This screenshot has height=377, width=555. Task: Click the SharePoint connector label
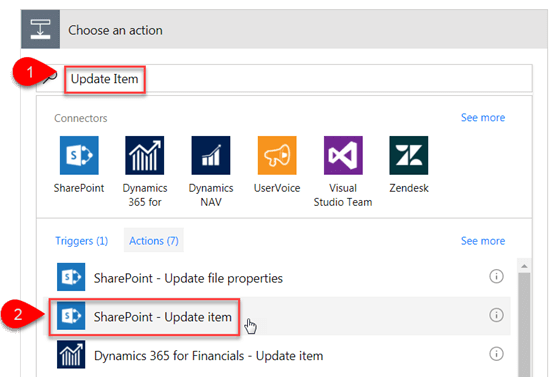[x=79, y=188]
